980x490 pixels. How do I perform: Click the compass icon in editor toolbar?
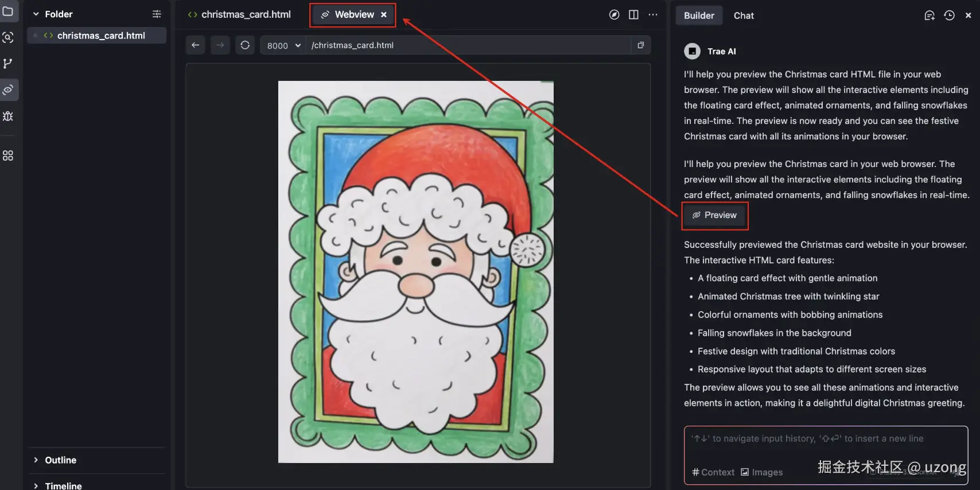(614, 15)
